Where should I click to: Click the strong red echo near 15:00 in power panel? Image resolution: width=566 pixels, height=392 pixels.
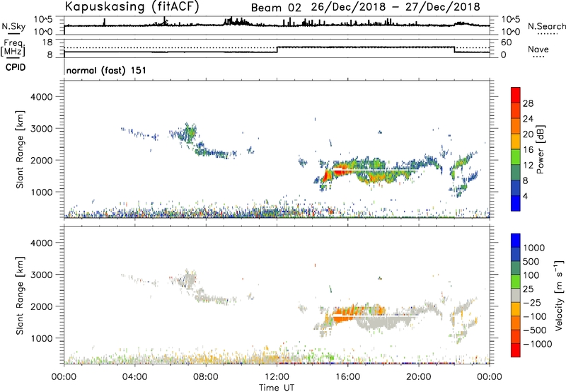click(328, 175)
